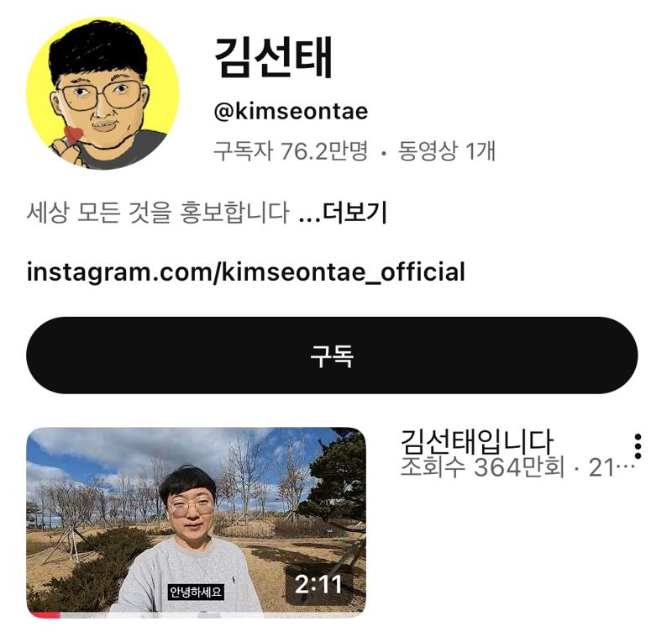Tap the 구독자 76.2만명 subscriber count
Screen dimensions: 672x632
[x=291, y=151]
